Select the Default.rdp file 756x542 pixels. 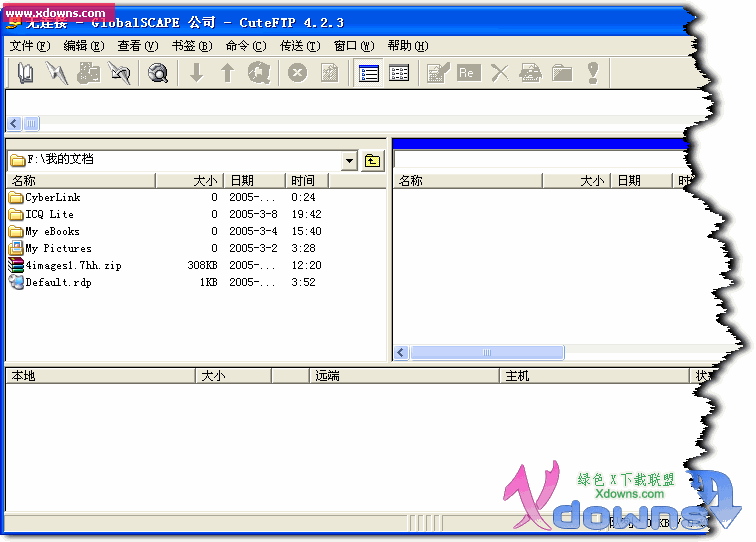coord(58,282)
